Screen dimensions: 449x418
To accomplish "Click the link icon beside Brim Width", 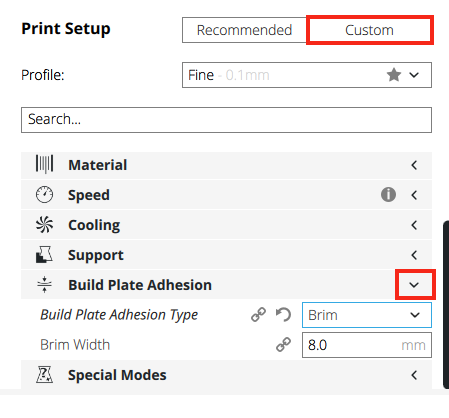I will pyautogui.click(x=283, y=345).
